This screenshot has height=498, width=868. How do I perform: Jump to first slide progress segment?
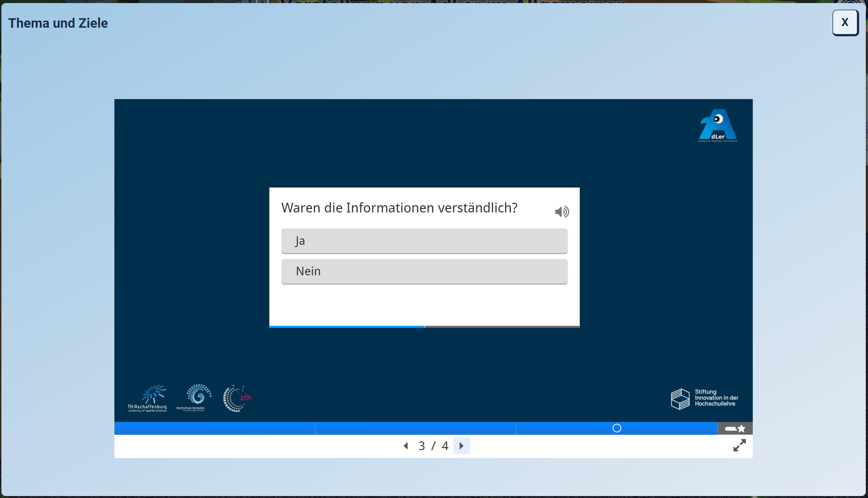coord(214,428)
